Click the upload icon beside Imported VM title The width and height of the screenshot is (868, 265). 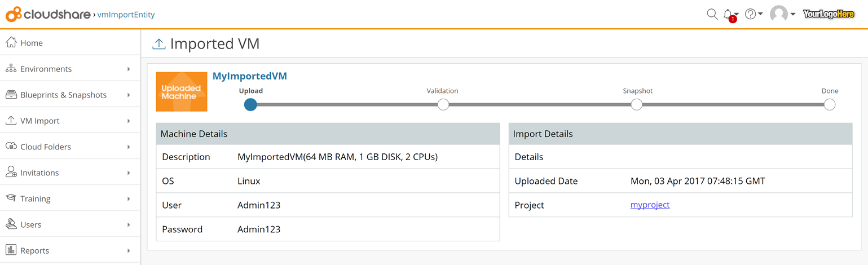(159, 43)
